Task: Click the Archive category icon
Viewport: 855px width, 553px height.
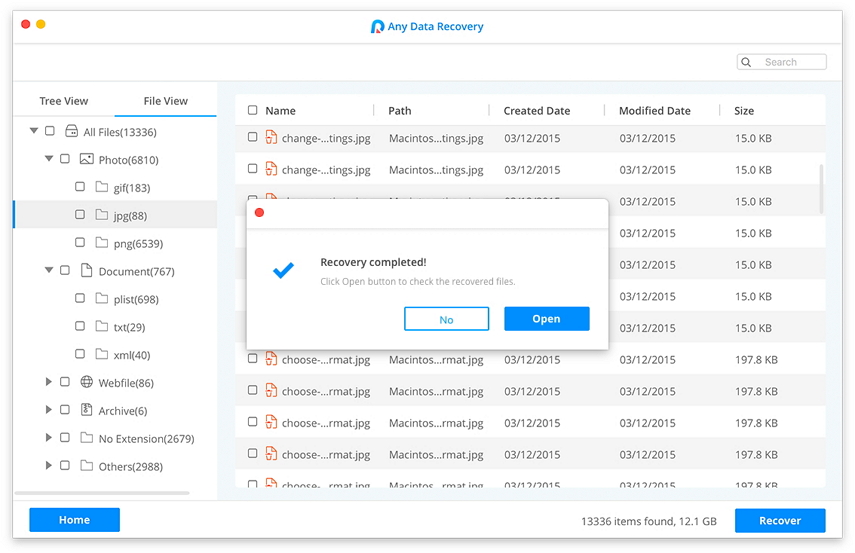Action: [86, 410]
